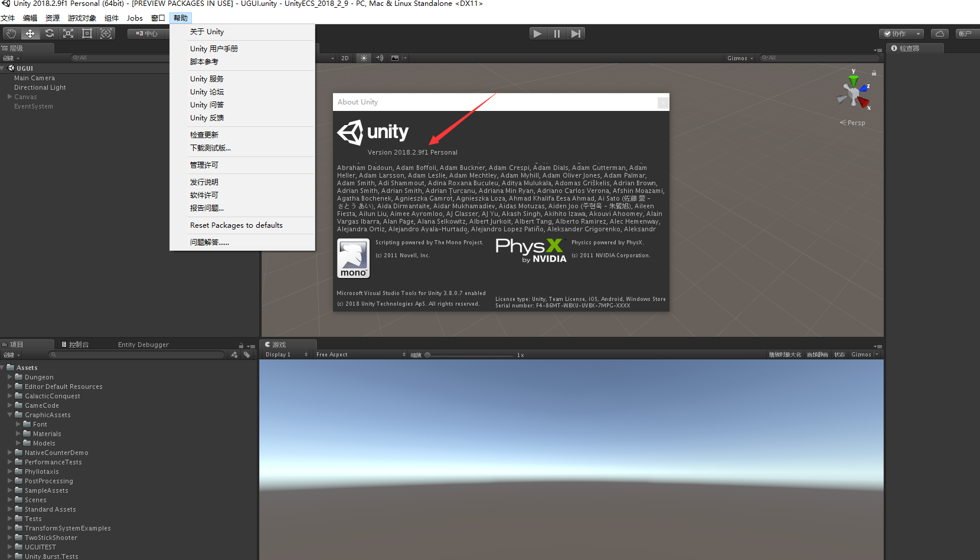This screenshot has width=980, height=560.
Task: Open project panel 创建 create dropdown
Action: tap(11, 355)
